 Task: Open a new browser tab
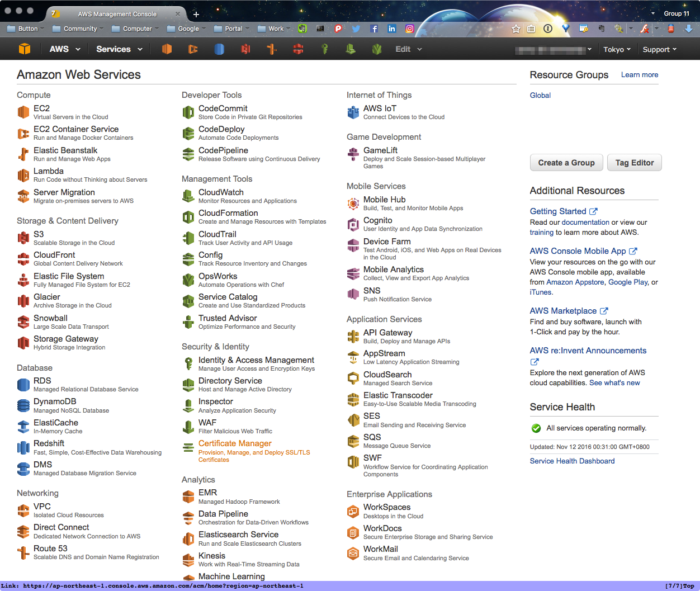pyautogui.click(x=196, y=14)
